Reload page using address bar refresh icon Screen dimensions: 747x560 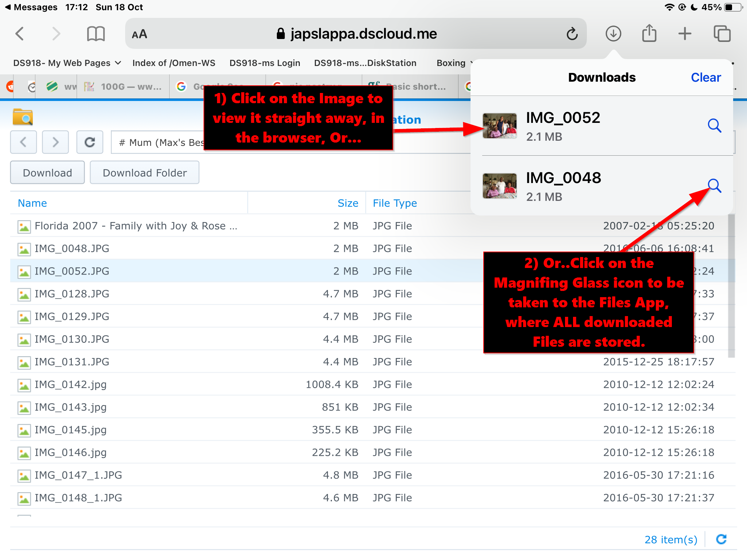572,34
